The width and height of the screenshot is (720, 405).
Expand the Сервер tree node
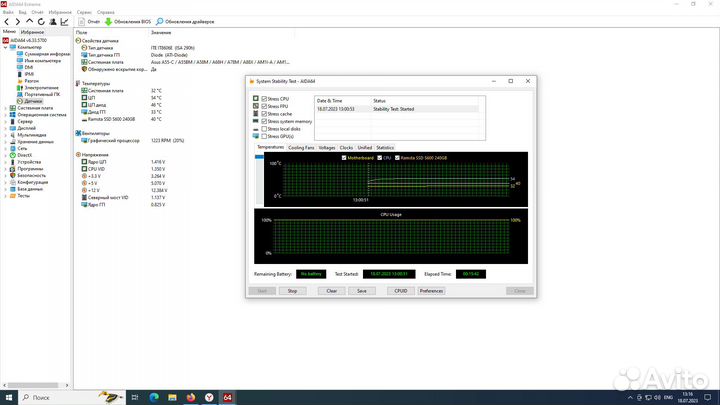6,122
